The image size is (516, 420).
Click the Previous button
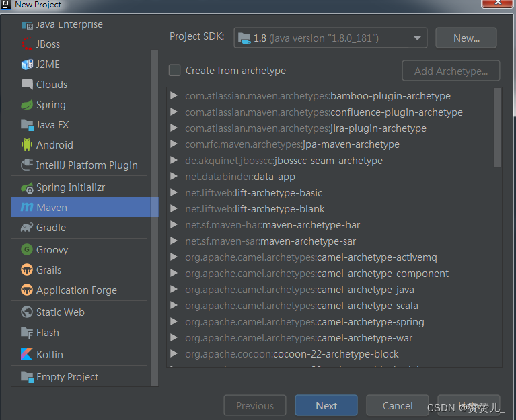pos(255,405)
